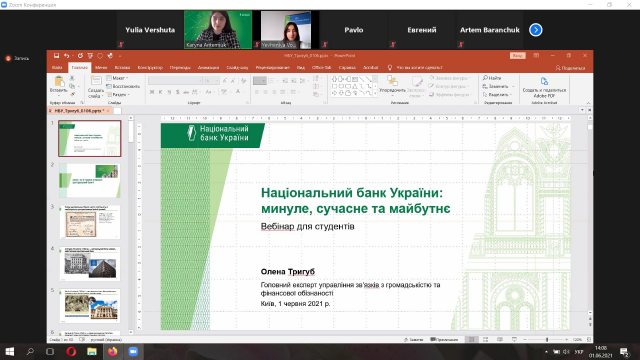Toggle text Shadow (S) formatting
The width and height of the screenshot is (640, 360).
click(x=178, y=92)
